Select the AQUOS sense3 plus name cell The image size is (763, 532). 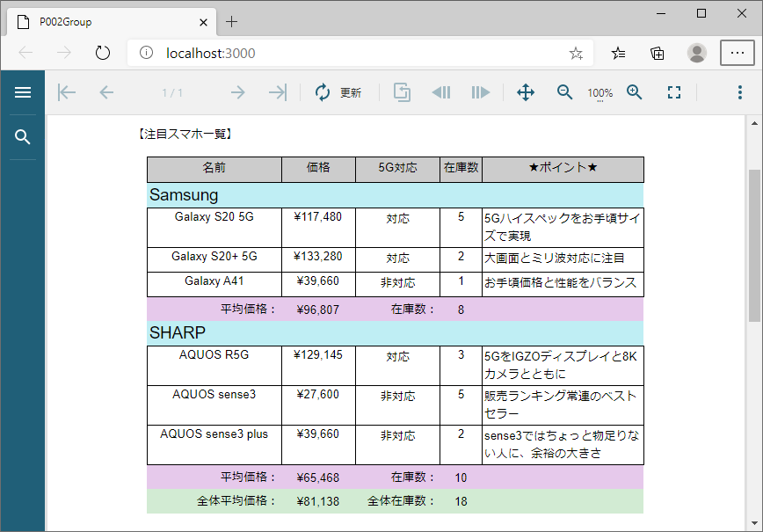click(214, 445)
